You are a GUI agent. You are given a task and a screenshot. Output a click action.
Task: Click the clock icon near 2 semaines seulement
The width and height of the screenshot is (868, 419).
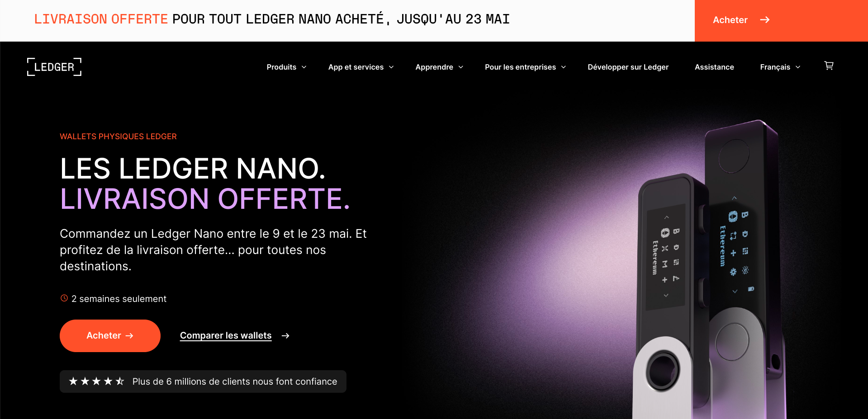click(x=64, y=298)
